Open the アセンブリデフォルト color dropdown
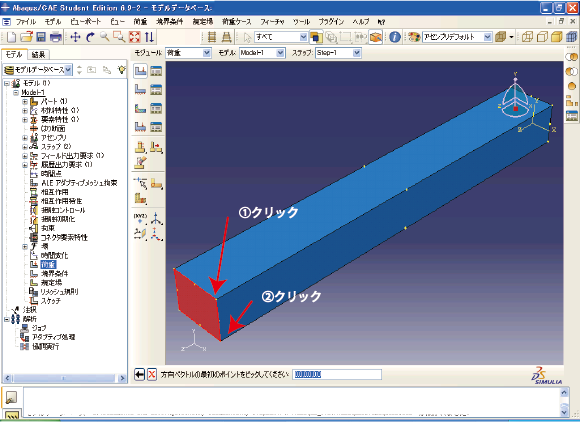The height and width of the screenshot is (422, 580). click(488, 37)
